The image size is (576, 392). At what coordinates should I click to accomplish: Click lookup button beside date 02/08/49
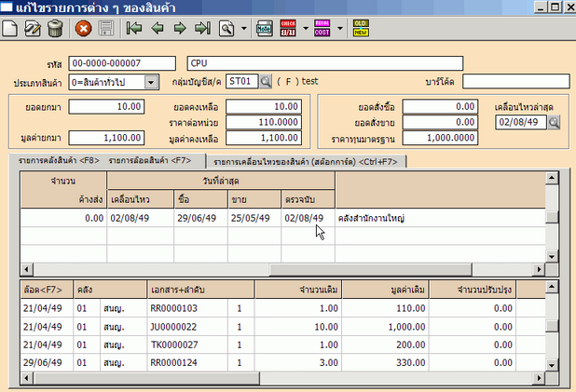554,122
